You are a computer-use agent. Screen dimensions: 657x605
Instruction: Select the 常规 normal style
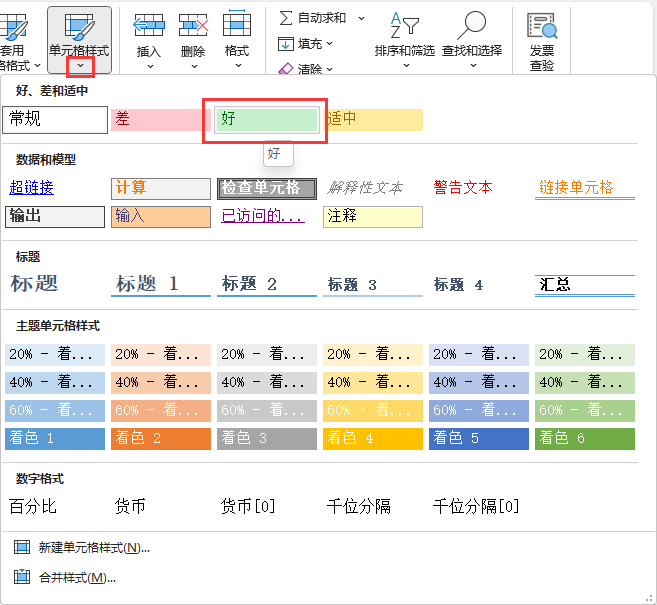point(55,120)
